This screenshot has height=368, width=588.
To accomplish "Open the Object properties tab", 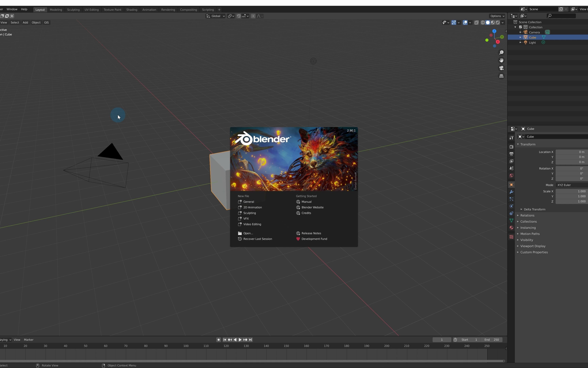I will [511, 185].
